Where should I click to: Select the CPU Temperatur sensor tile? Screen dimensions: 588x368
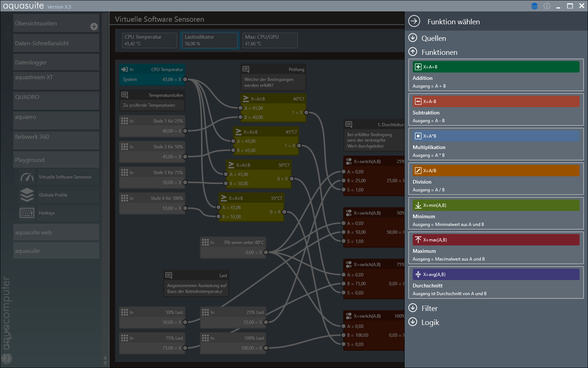(149, 40)
